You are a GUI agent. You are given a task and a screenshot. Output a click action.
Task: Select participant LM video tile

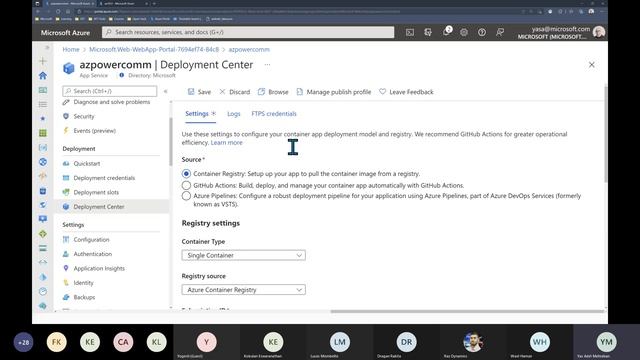coord(340,342)
